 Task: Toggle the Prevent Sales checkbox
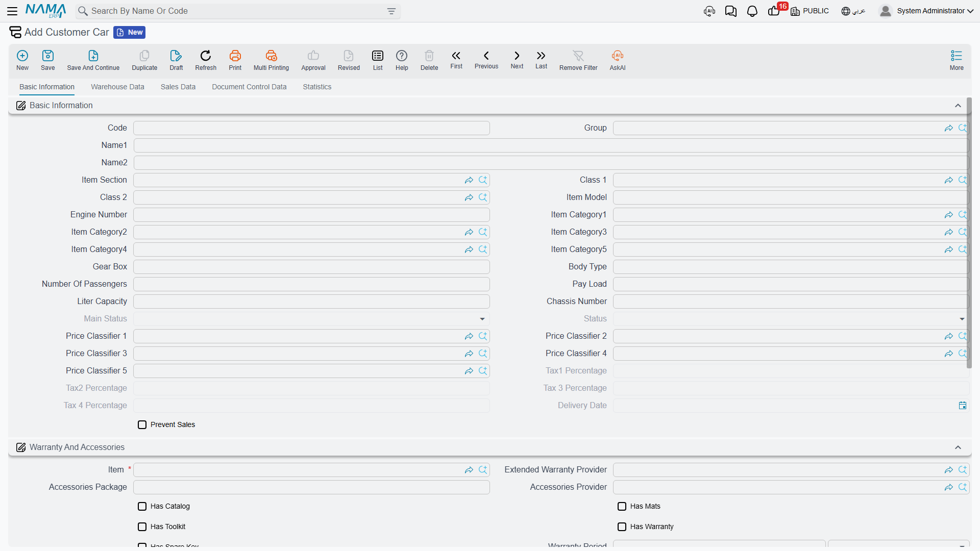click(x=142, y=424)
